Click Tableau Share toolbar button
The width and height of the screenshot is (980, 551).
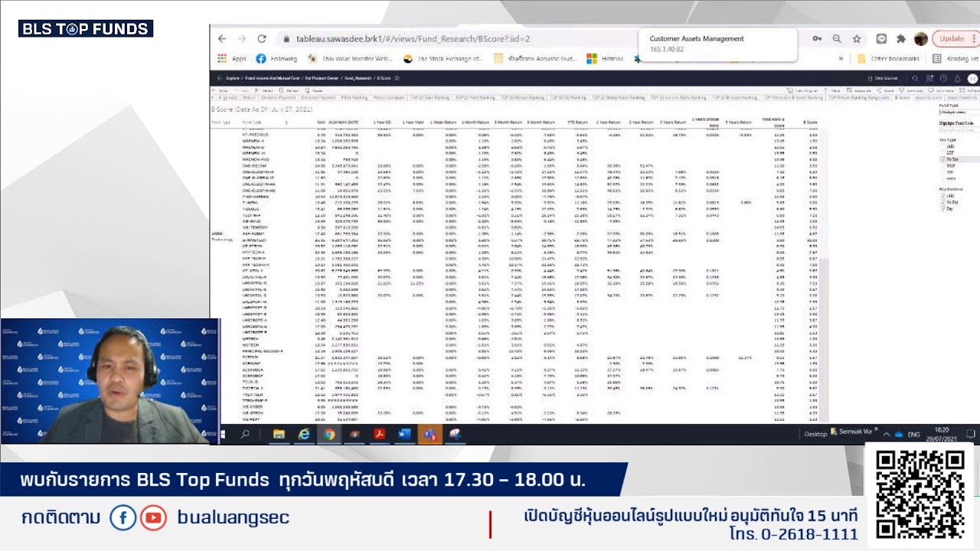click(886, 90)
